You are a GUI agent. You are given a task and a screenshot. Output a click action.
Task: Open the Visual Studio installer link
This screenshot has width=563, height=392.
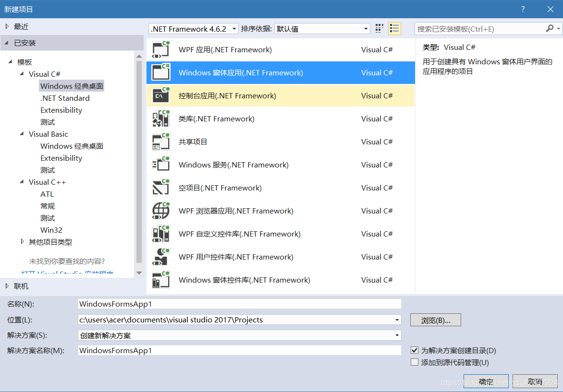pyautogui.click(x=67, y=273)
